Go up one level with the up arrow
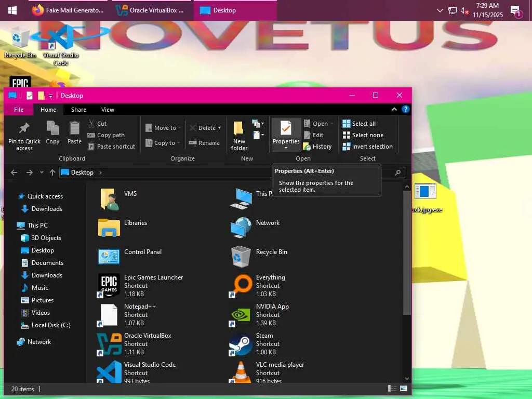This screenshot has height=399, width=532. point(52,172)
